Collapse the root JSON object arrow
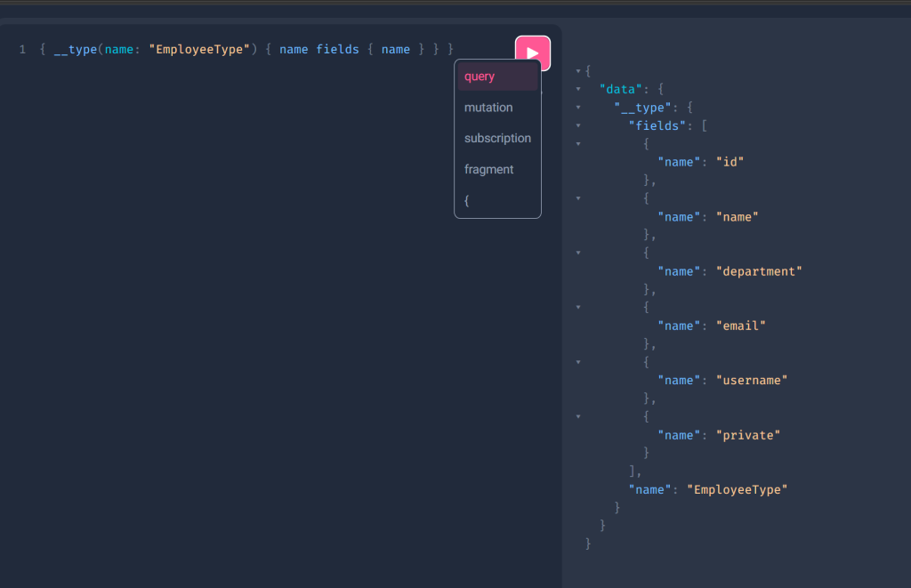 (578, 71)
